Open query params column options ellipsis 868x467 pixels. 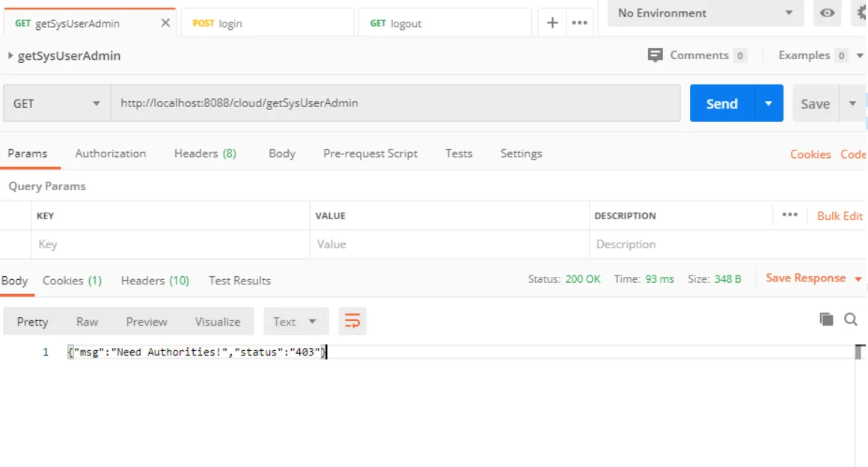pos(789,215)
